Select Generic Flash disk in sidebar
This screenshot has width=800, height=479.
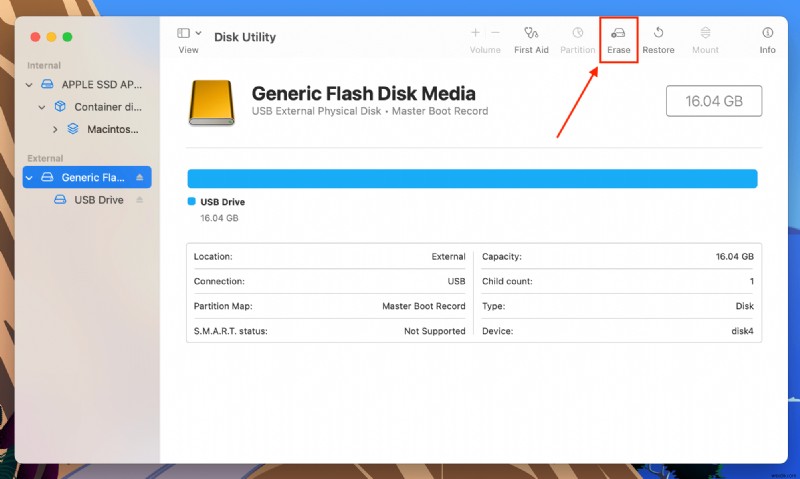tap(87, 178)
